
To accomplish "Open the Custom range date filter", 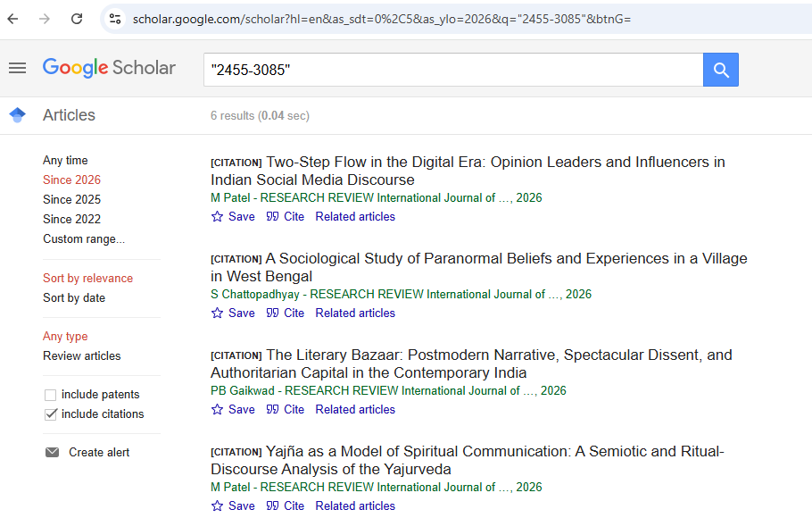I will (x=84, y=239).
